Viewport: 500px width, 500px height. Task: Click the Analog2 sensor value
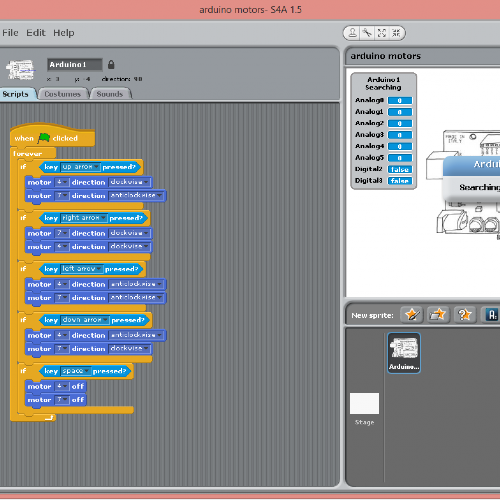(400, 123)
